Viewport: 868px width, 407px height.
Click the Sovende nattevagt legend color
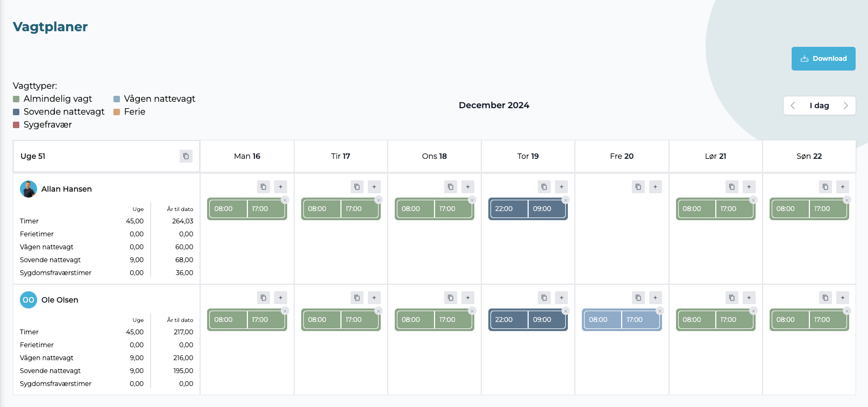click(16, 112)
